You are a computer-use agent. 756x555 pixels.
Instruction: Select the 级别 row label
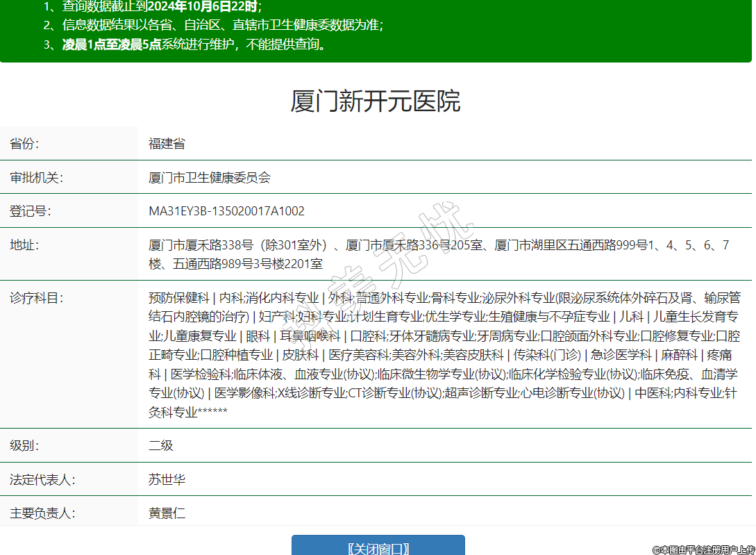tap(24, 445)
